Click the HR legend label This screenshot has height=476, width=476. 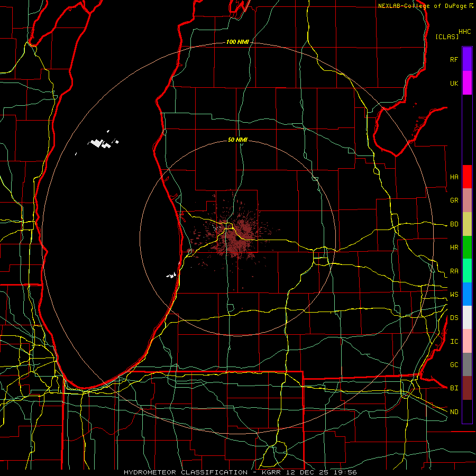(454, 248)
